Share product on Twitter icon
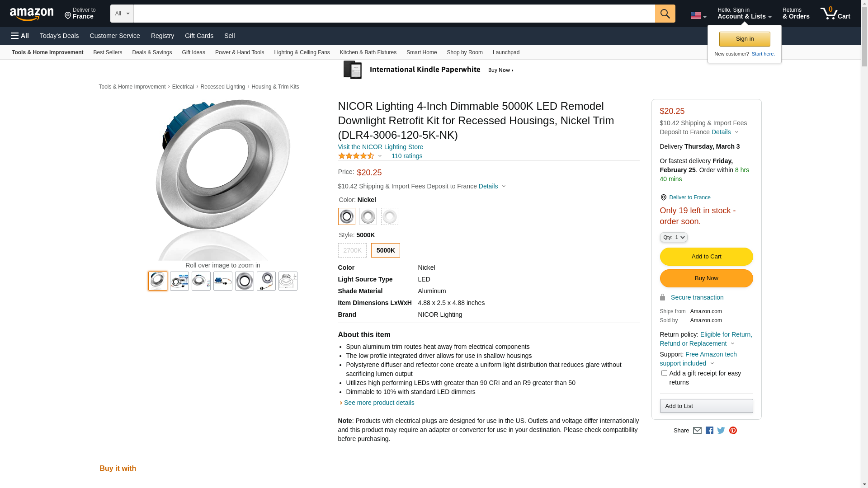 point(721,431)
